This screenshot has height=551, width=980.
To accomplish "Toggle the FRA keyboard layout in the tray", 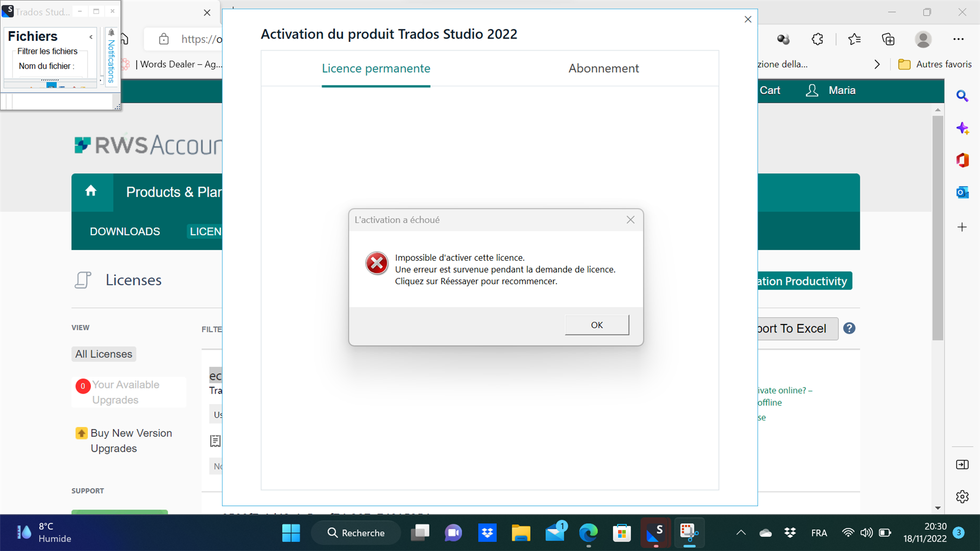I will click(x=819, y=532).
